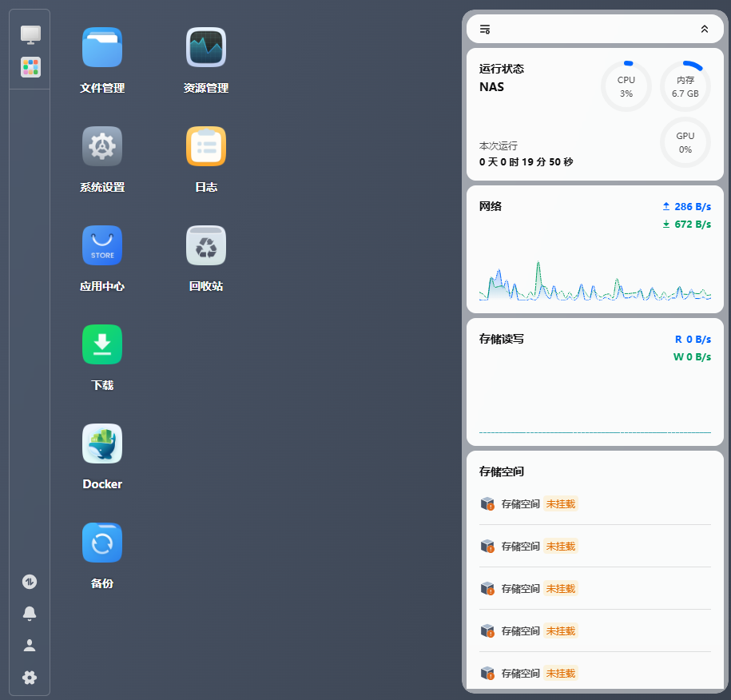Click the 存储读写 widget title
731x700 pixels.
click(x=501, y=339)
